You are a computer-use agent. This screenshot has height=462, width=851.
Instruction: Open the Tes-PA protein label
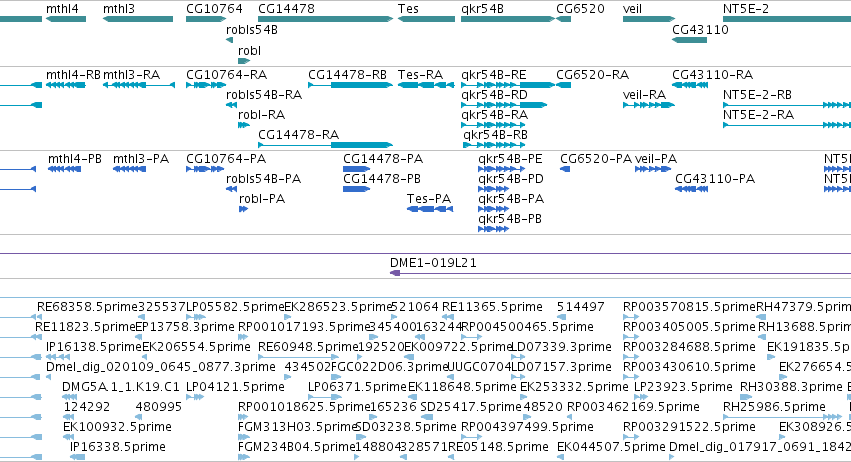[429, 199]
